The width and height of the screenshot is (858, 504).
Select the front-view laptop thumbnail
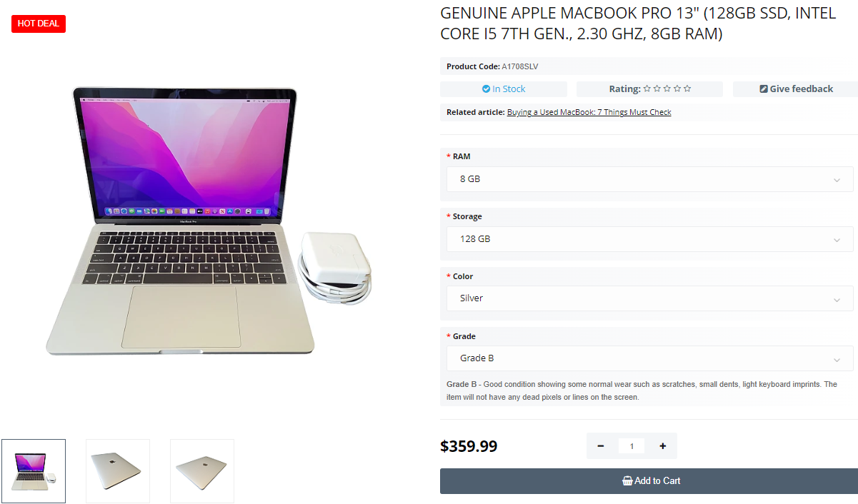coord(34,471)
